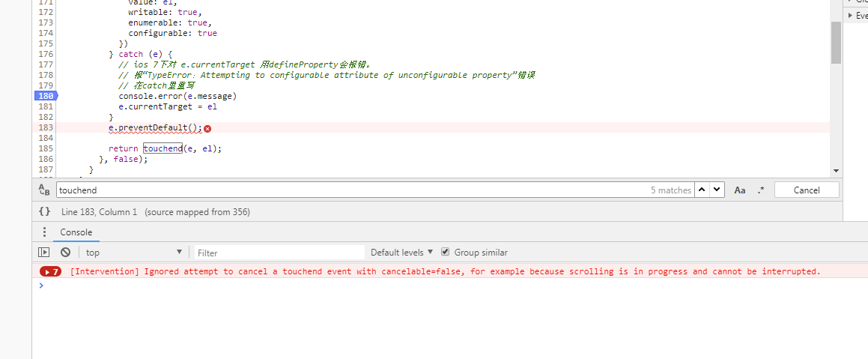This screenshot has width=868, height=359.
Task: Click line number 183 in gutter
Action: [x=46, y=127]
